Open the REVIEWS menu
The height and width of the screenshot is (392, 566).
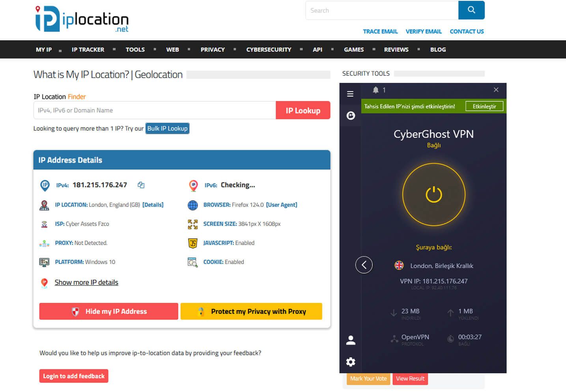point(396,50)
